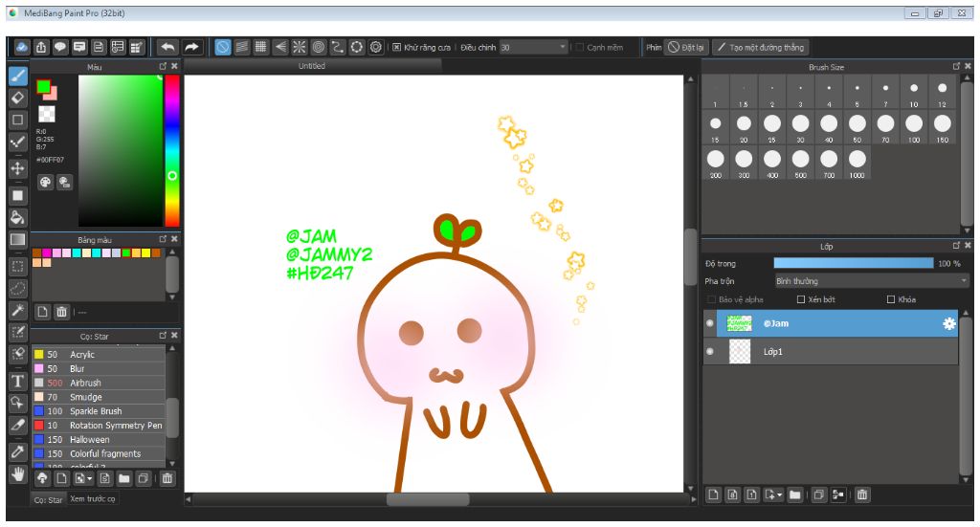Switch to Cọ: Star tab
The height and width of the screenshot is (527, 980).
48,499
